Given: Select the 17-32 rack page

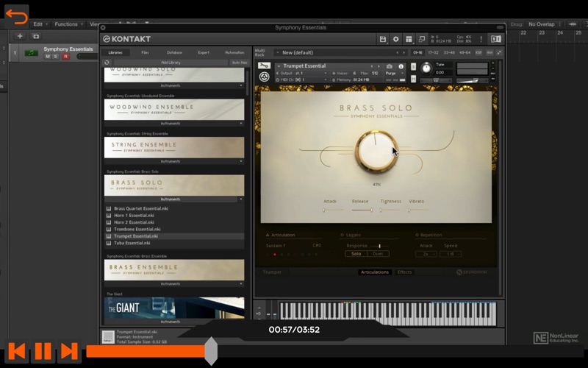Looking at the screenshot, I should click(x=433, y=52).
